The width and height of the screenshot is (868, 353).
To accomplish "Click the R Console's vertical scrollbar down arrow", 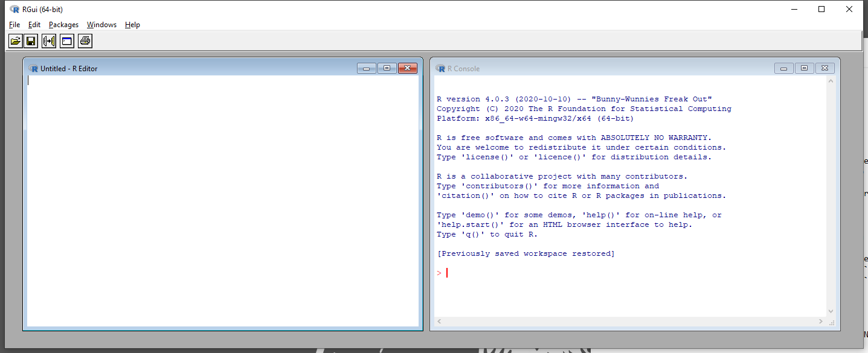I will tap(831, 311).
